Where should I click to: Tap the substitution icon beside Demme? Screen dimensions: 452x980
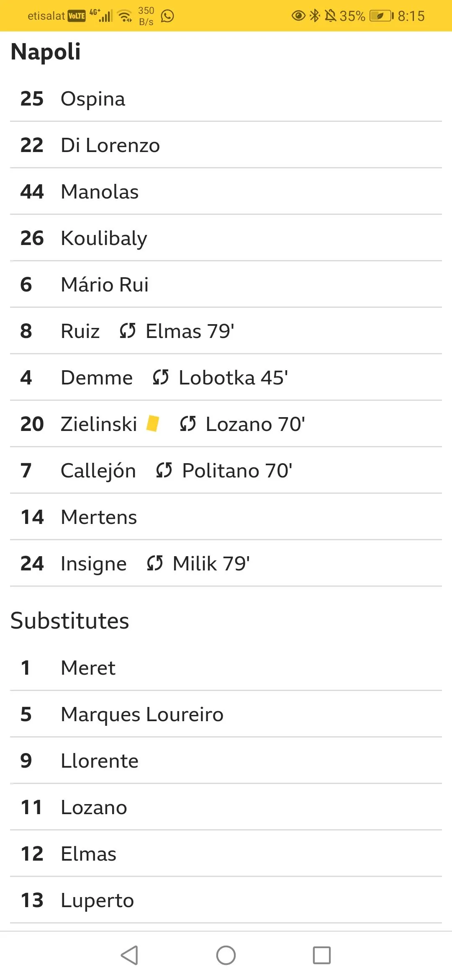[x=161, y=377]
